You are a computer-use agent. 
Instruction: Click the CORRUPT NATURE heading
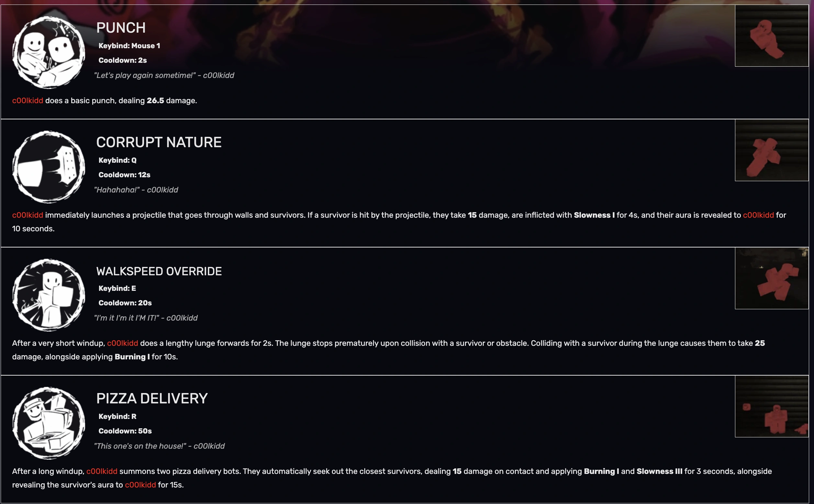point(159,142)
